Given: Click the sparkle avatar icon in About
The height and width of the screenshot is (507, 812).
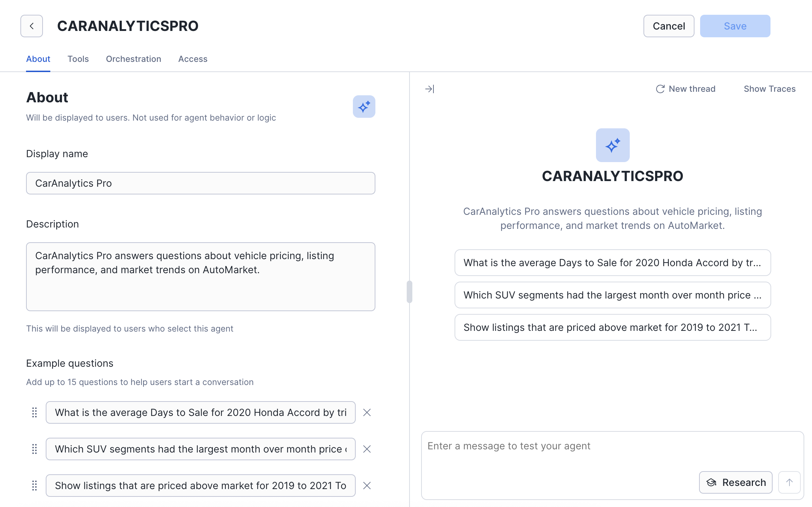Looking at the screenshot, I should tap(364, 107).
